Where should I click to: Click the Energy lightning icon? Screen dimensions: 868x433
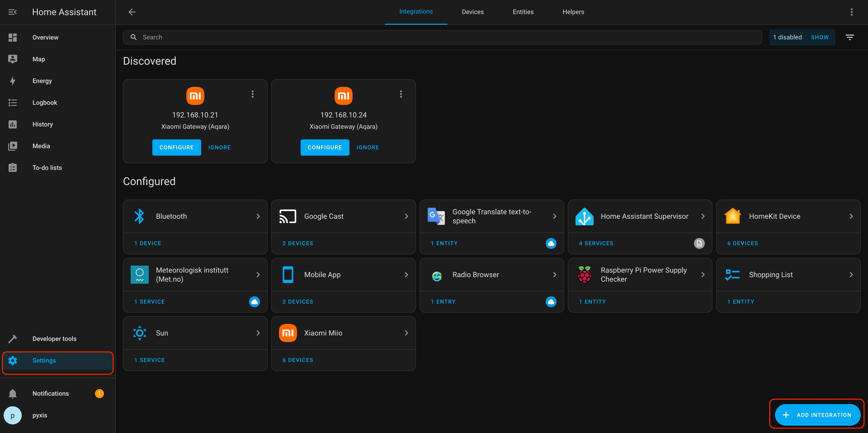click(x=12, y=81)
